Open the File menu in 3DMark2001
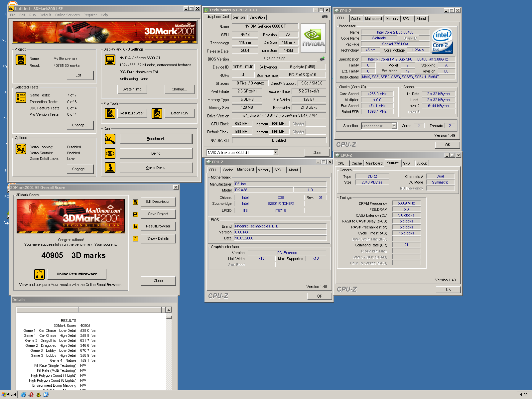Screen dimensions: 532x399 [13, 15]
